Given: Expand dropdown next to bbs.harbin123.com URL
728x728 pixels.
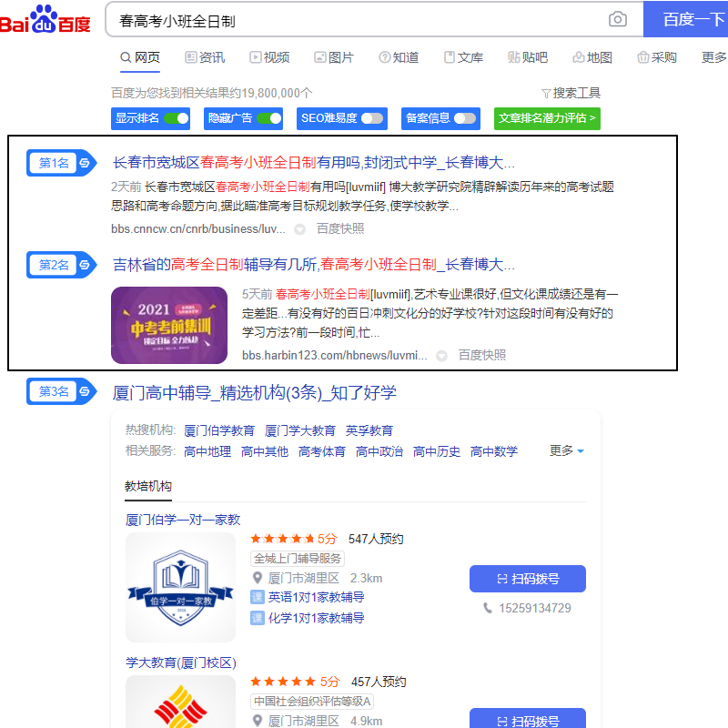Looking at the screenshot, I should coord(441,356).
